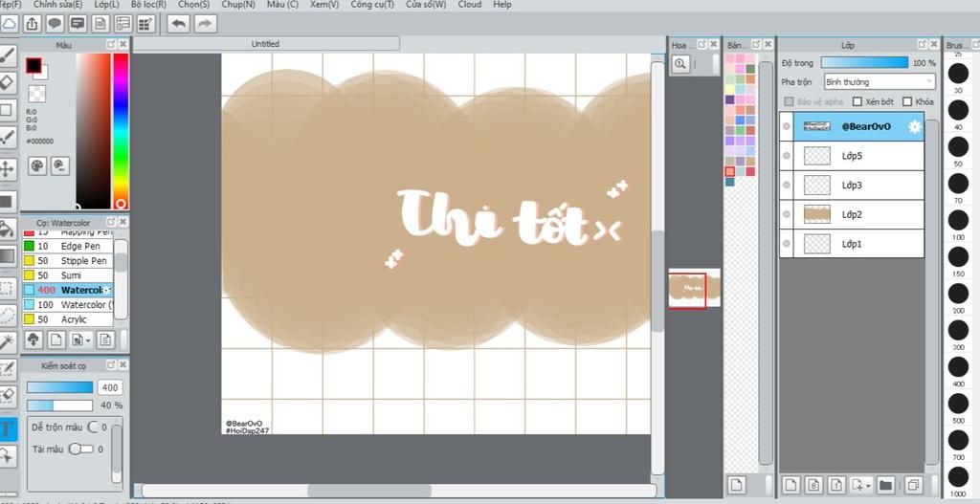The height and width of the screenshot is (504, 980).
Task: Select the Move tool with four arrows
Action: coord(7,169)
